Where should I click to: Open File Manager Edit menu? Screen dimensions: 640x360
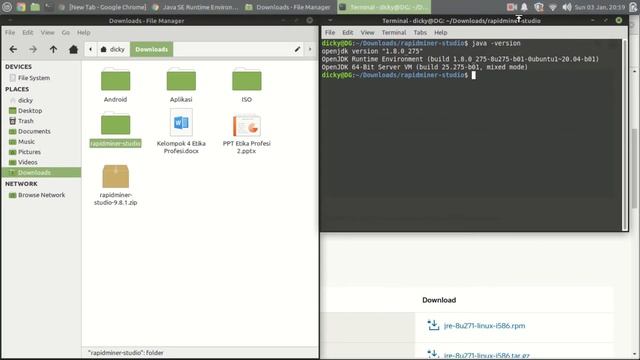(28, 32)
